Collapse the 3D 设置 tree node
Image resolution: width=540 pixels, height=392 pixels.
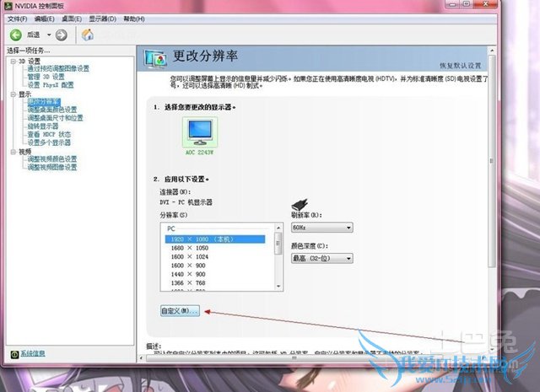tap(13, 62)
